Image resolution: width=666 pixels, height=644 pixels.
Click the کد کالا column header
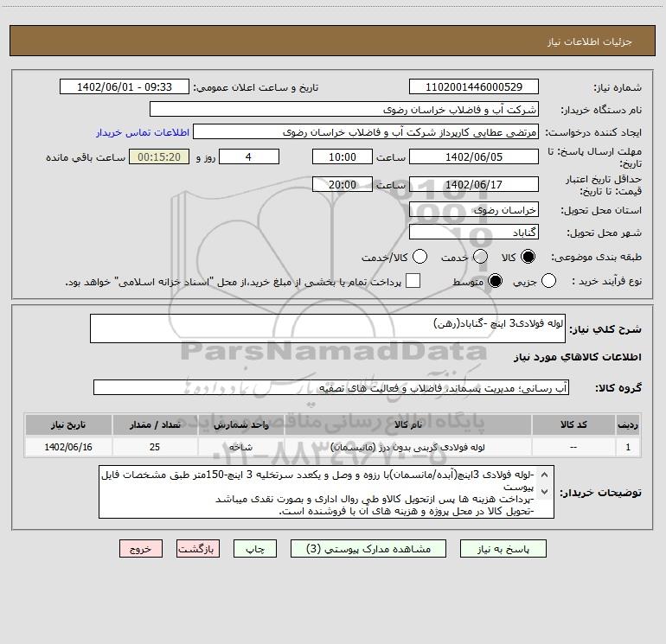tap(573, 425)
